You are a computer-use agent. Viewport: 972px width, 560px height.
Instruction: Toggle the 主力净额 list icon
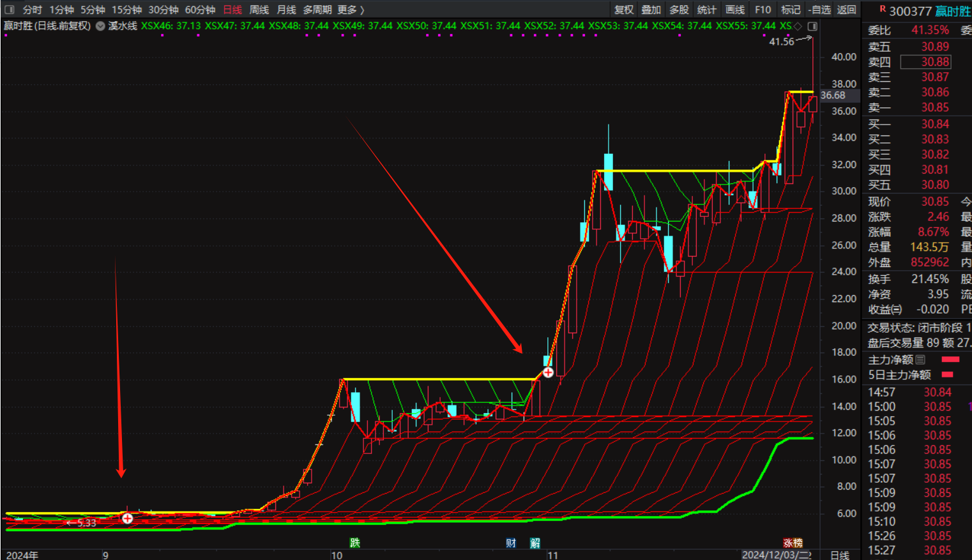pyautogui.click(x=920, y=360)
